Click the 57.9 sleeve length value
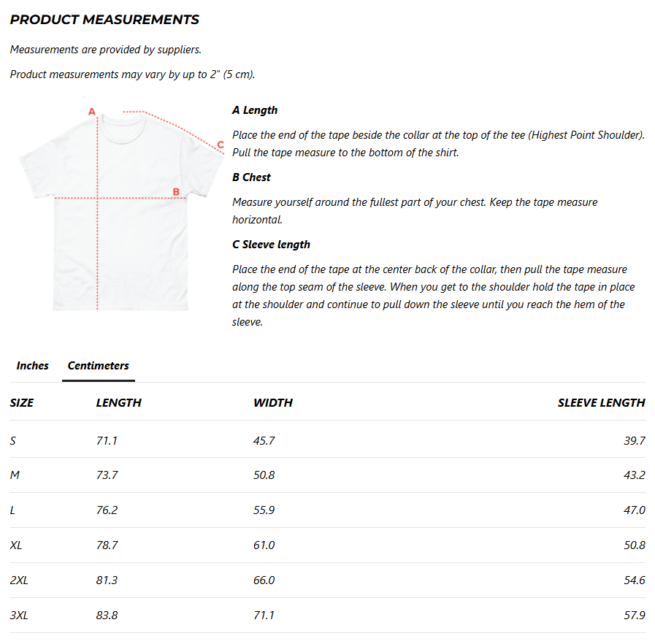This screenshot has width=655, height=644. pyautogui.click(x=635, y=616)
